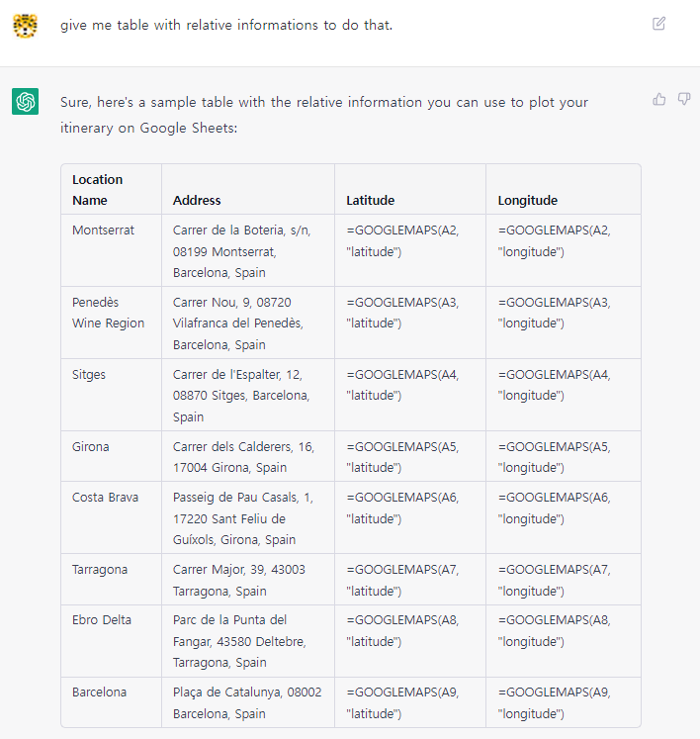Click the user prompt 'give me table with relative informations'
Screen dimensions: 700x739
pyautogui.click(x=226, y=25)
